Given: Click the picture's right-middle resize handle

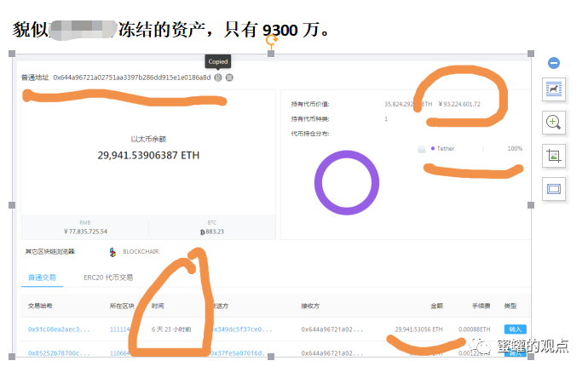Looking at the screenshot, I should tap(531, 205).
